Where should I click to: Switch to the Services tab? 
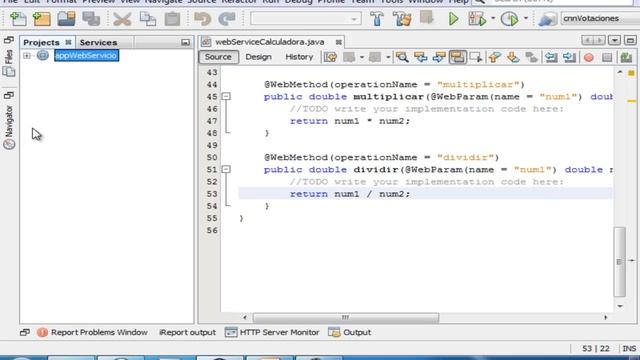coord(98,42)
